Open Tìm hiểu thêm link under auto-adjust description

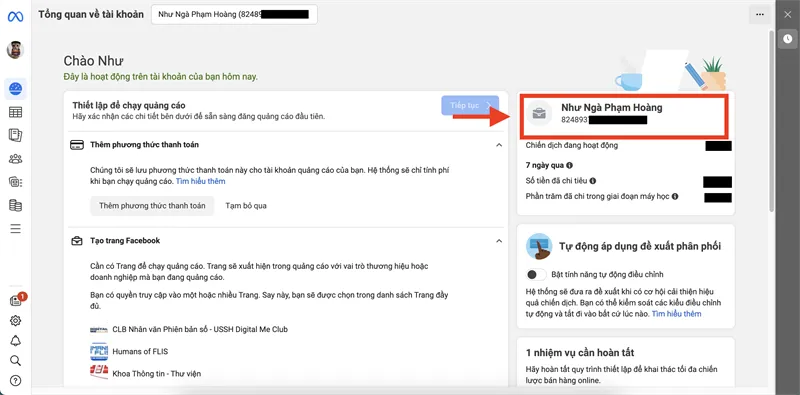tap(677, 313)
